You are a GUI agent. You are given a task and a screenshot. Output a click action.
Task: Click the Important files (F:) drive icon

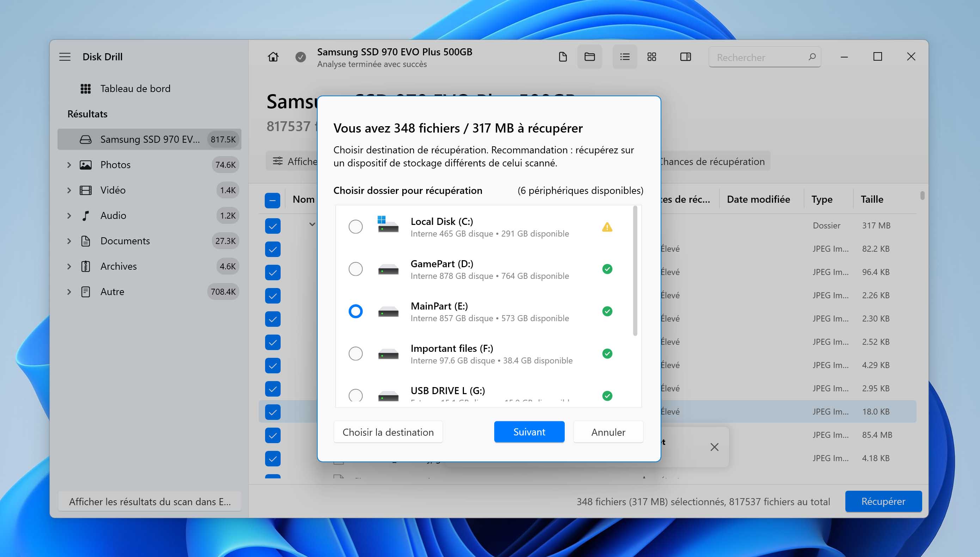point(388,354)
